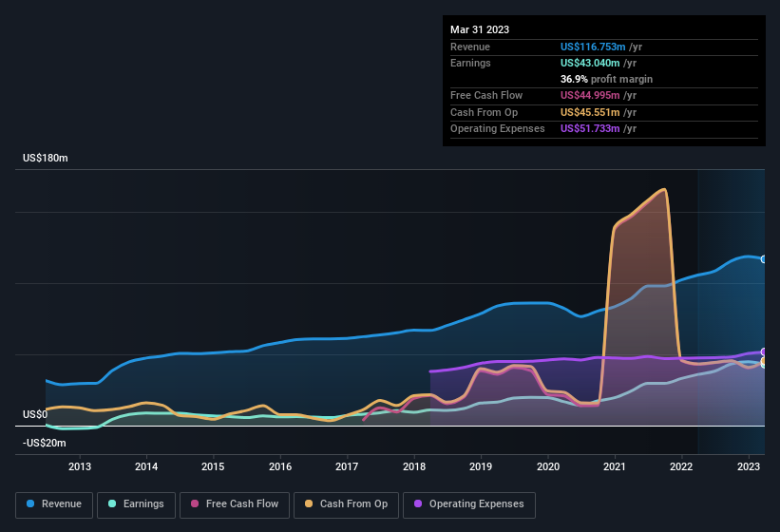
Task: Click the Cash From Op label in tooltip
Action: (484, 112)
